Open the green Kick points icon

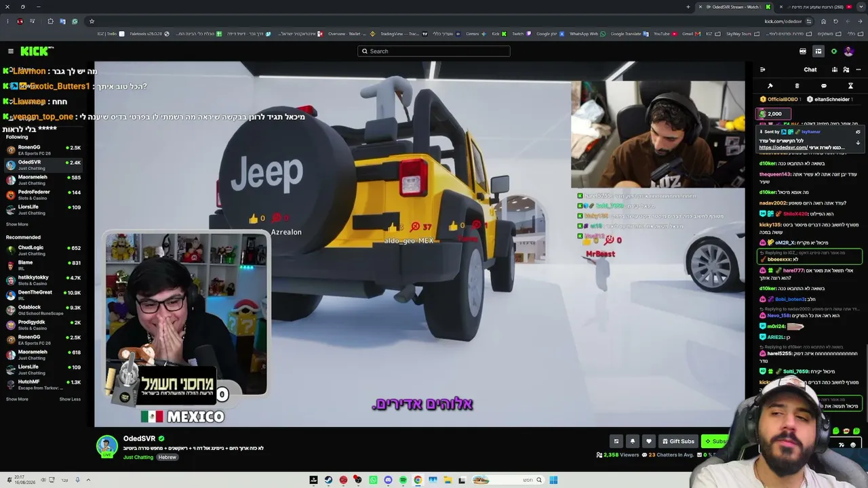(x=834, y=51)
